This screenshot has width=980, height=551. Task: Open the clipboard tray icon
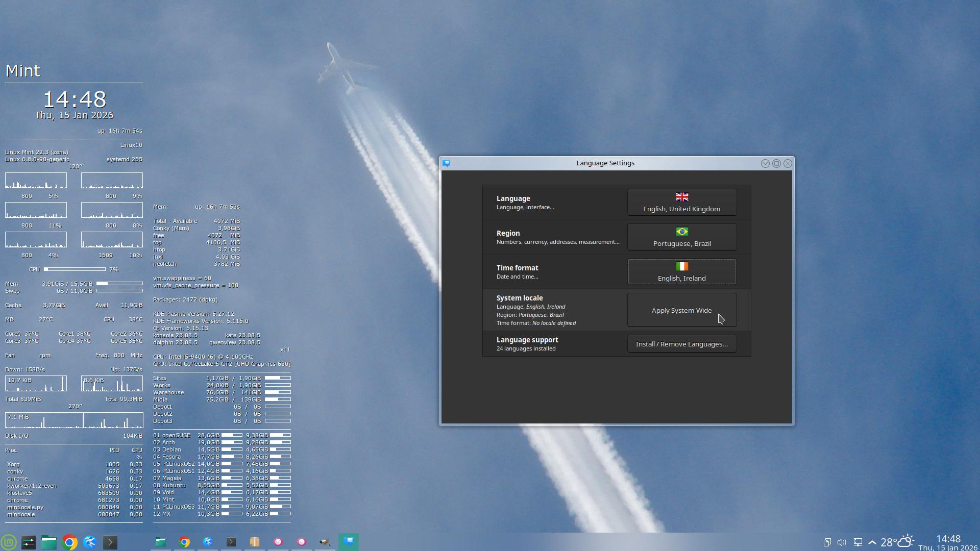pos(827,542)
